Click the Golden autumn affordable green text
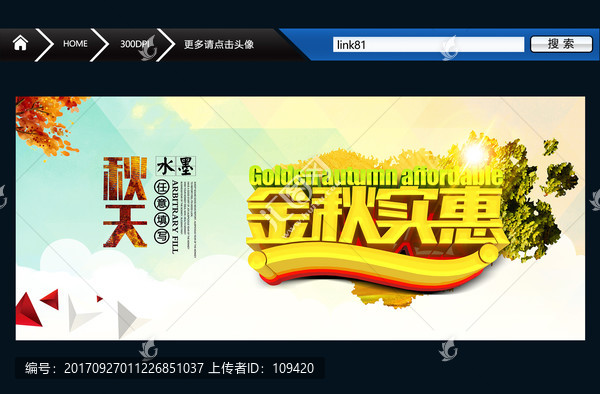This screenshot has width=600, height=394. (376, 176)
